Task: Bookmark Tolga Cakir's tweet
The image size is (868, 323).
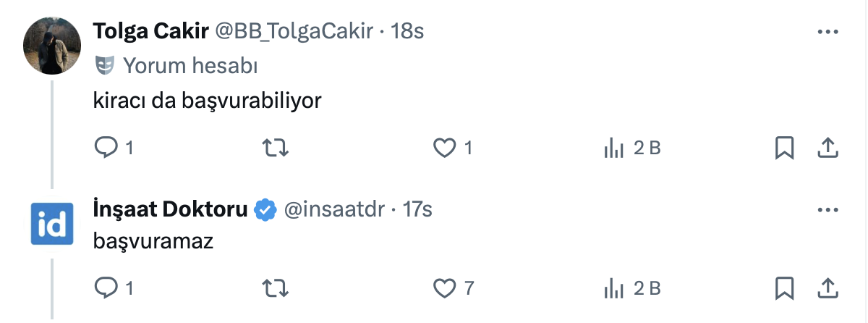Action: point(784,148)
